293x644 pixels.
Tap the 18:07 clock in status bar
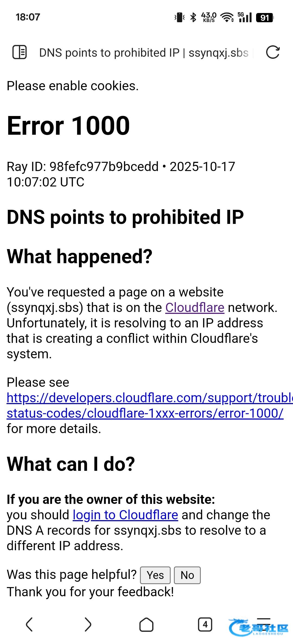tap(28, 17)
